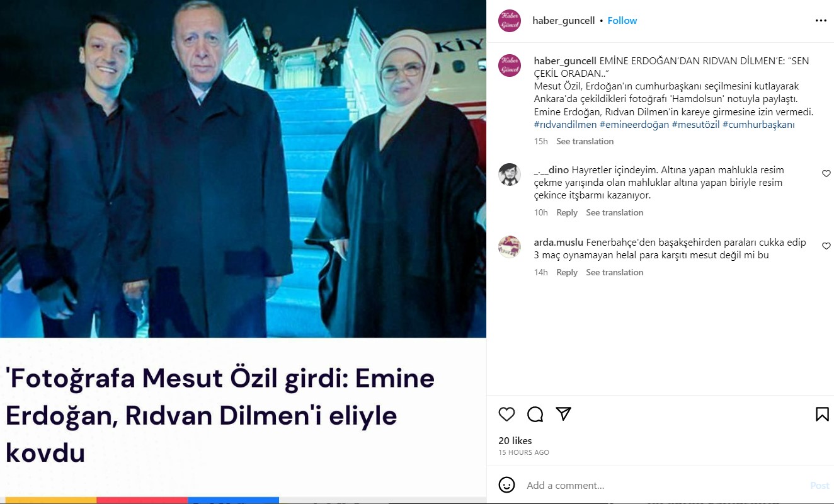View the 20 likes list

(x=515, y=441)
